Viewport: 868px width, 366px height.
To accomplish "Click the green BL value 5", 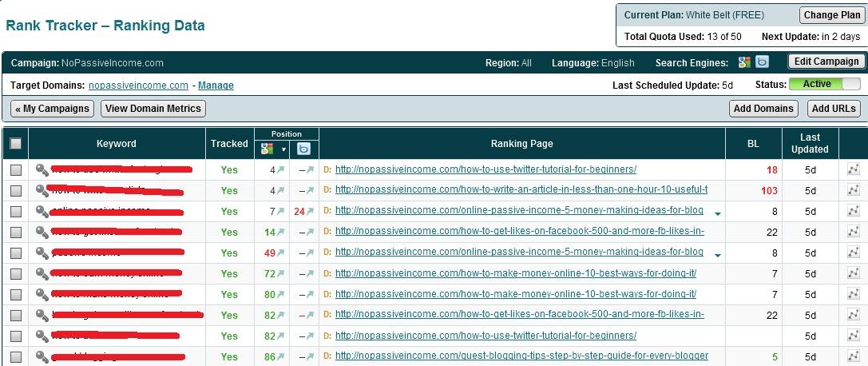I will (x=775, y=357).
